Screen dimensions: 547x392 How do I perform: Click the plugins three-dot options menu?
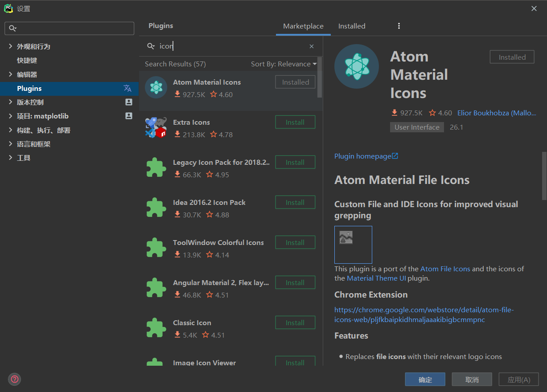[399, 26]
